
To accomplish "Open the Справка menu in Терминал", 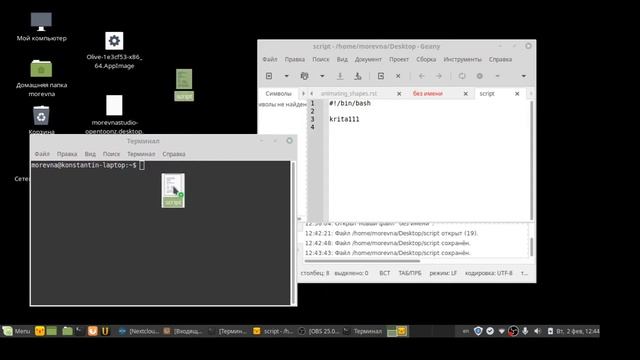I will [x=174, y=154].
